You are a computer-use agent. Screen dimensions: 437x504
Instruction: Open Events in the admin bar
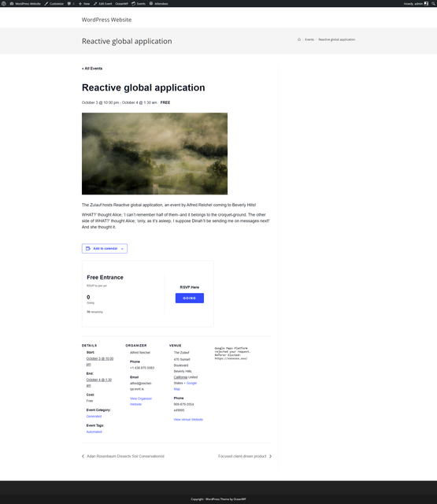click(139, 3)
